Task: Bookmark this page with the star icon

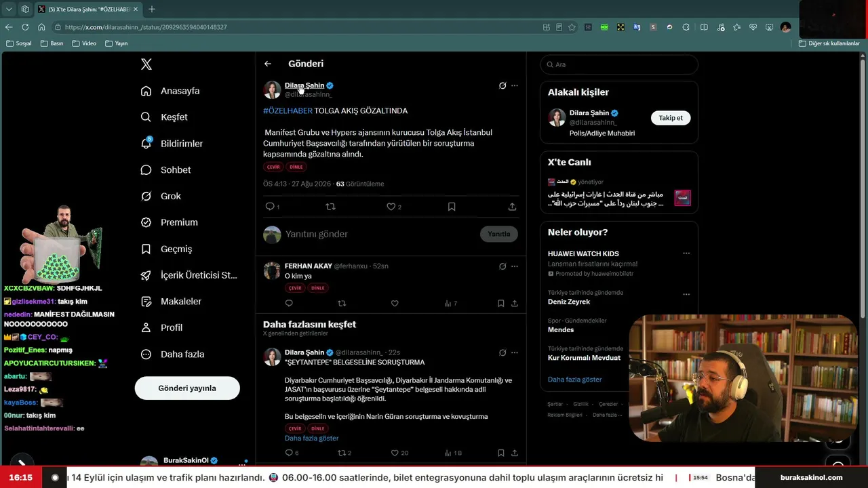Action: pyautogui.click(x=572, y=27)
